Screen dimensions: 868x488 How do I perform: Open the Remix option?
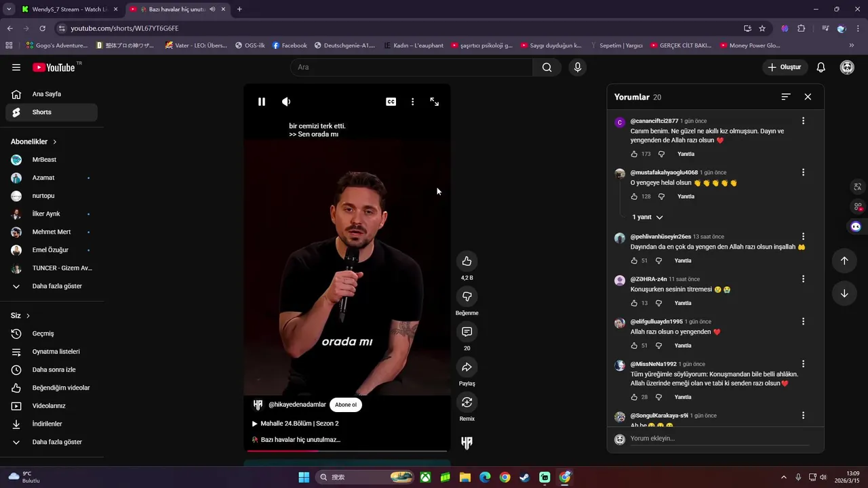click(467, 402)
